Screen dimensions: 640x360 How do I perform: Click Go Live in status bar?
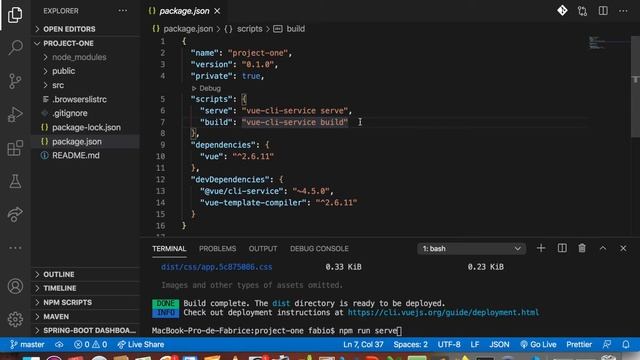point(538,344)
